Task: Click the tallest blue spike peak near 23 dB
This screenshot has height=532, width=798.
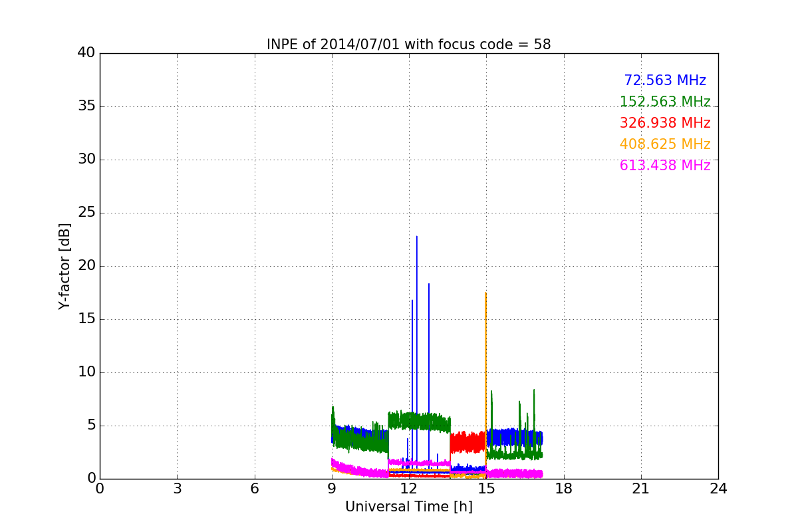Action: tap(417, 237)
